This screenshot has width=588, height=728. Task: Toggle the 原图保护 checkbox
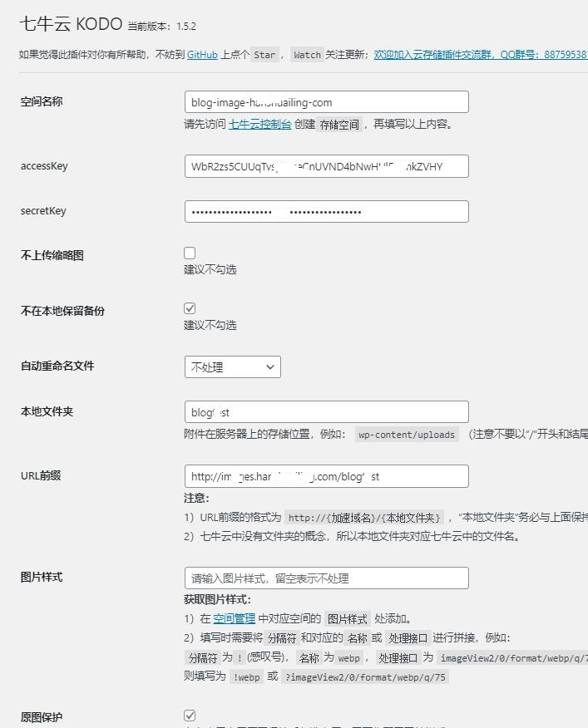click(190, 715)
